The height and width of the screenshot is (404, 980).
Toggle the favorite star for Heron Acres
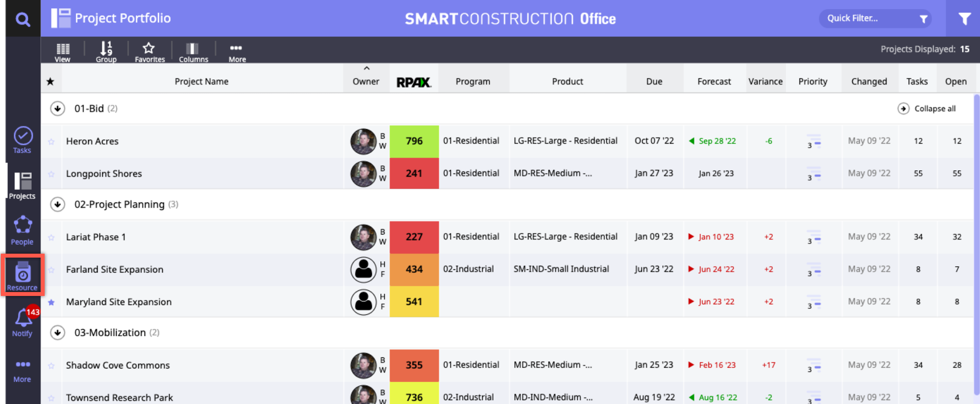pyautogui.click(x=51, y=142)
